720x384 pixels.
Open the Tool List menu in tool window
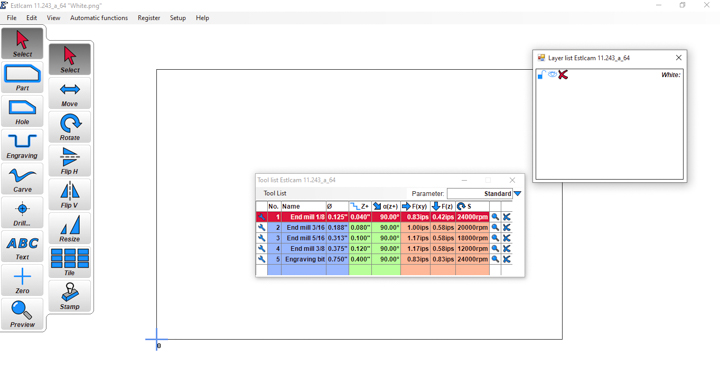(x=275, y=193)
